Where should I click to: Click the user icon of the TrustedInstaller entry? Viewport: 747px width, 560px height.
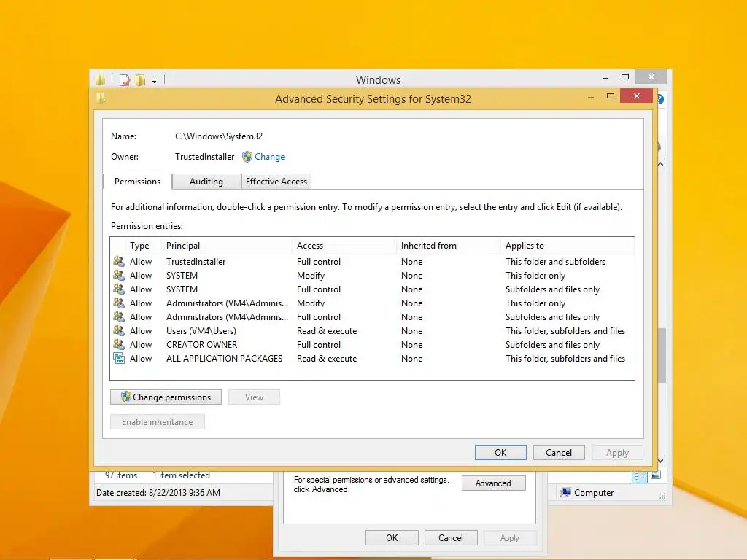(119, 262)
